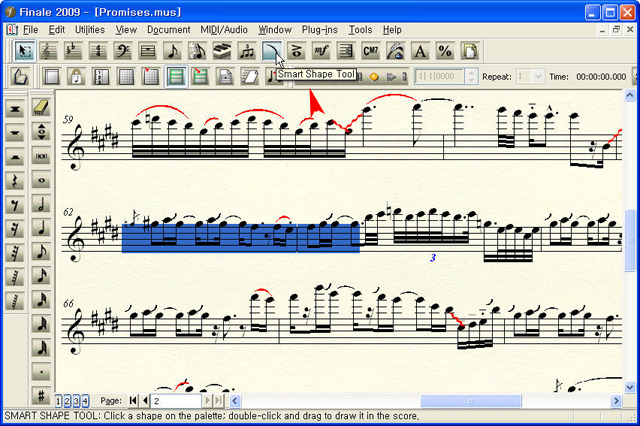
Task: Open the Page Layout tool
Action: pos(470,51)
